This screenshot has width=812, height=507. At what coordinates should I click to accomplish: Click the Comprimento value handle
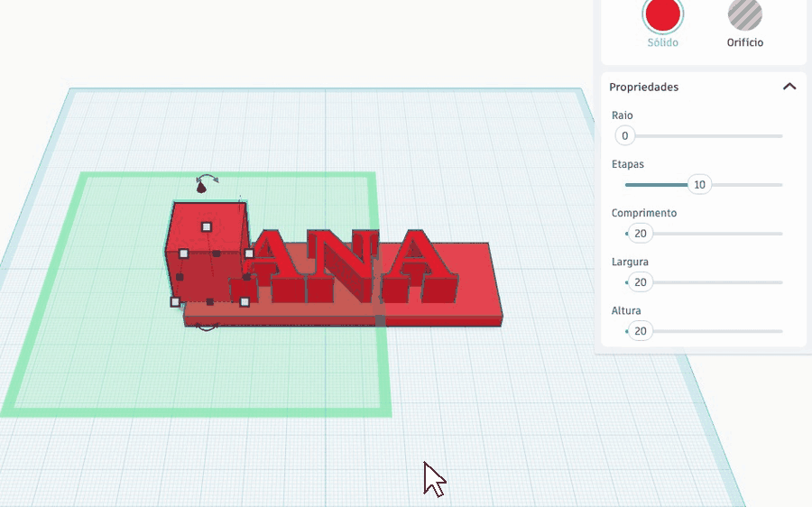(x=640, y=234)
